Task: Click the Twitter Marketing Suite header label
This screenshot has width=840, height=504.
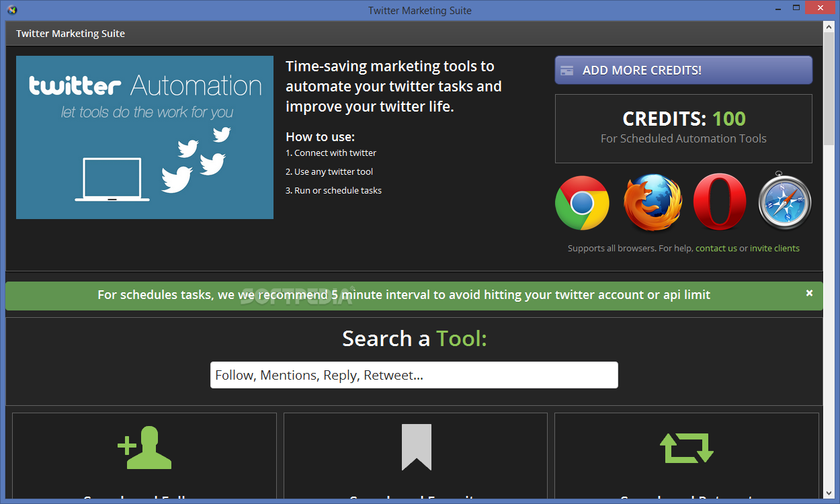Action: 71,33
